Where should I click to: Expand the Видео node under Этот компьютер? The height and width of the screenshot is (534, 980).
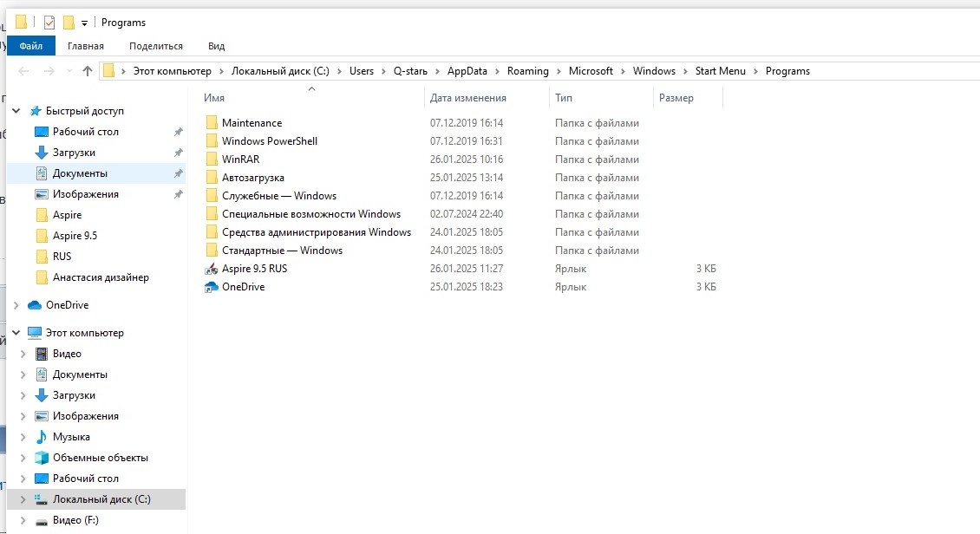pos(23,354)
